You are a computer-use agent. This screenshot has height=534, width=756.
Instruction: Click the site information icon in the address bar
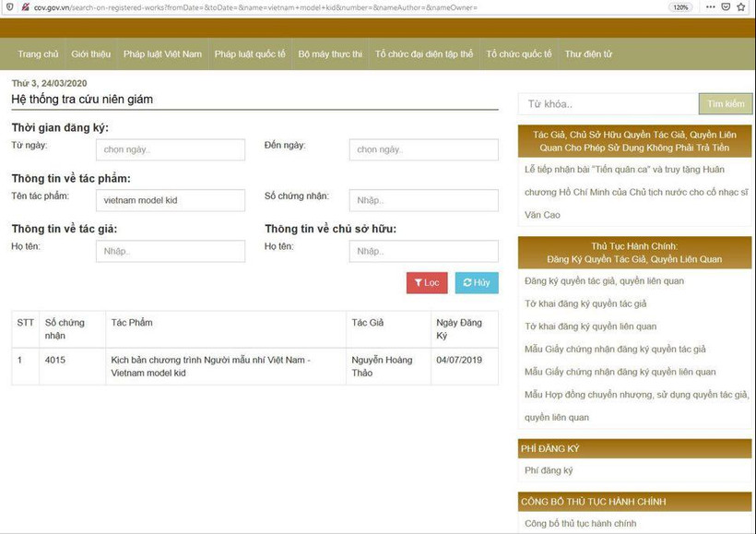pos(9,7)
